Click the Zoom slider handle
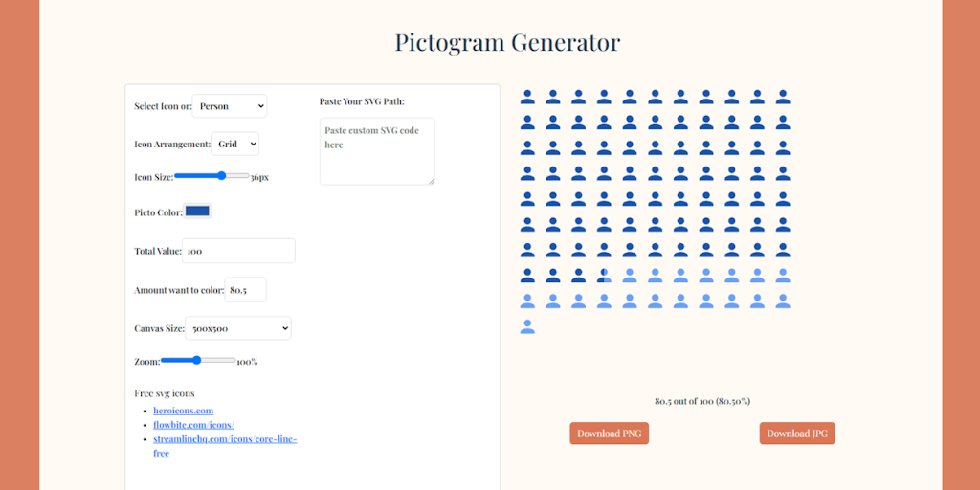Viewport: 980px width, 490px height. point(197,361)
